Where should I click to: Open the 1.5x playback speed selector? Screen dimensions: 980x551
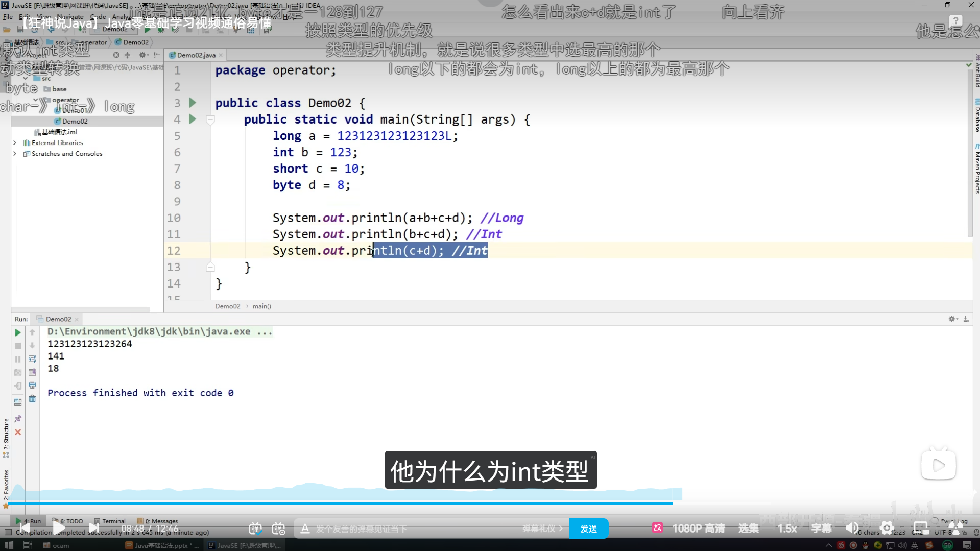[787, 529]
